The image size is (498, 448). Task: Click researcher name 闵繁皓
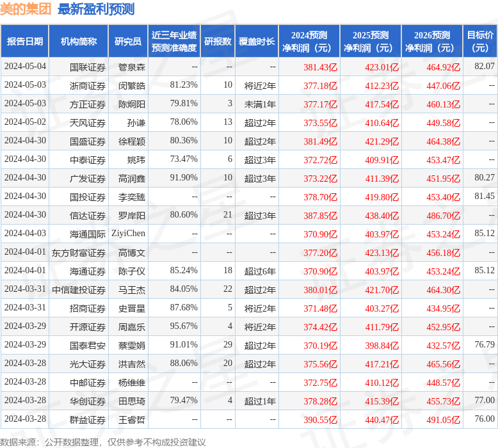pos(132,86)
